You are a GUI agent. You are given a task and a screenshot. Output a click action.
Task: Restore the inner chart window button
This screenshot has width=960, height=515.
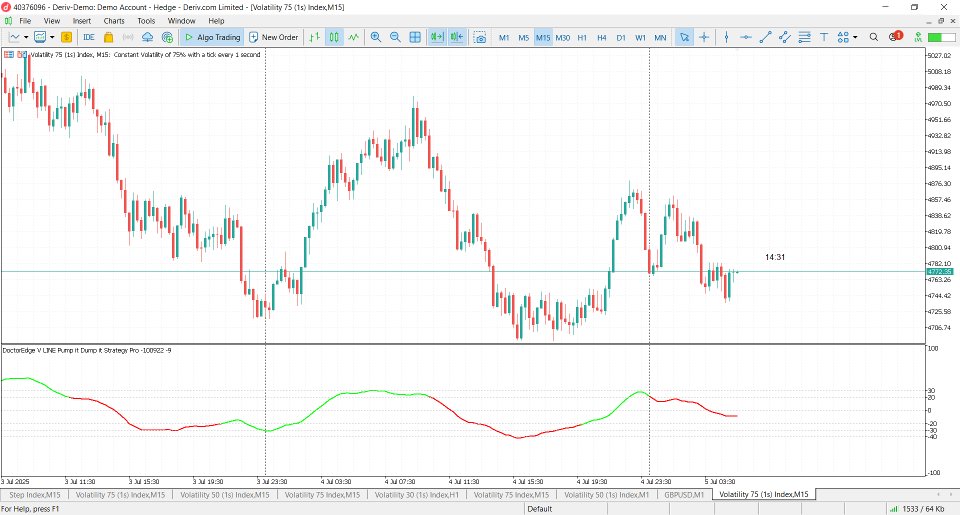tap(941, 21)
